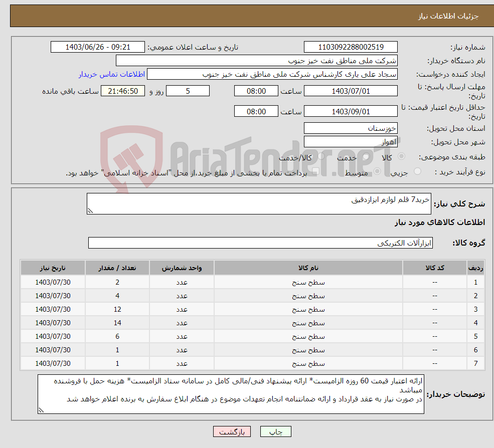Click the response deadline hour 08:00 field
The height and width of the screenshot is (448, 494).
click(x=256, y=91)
